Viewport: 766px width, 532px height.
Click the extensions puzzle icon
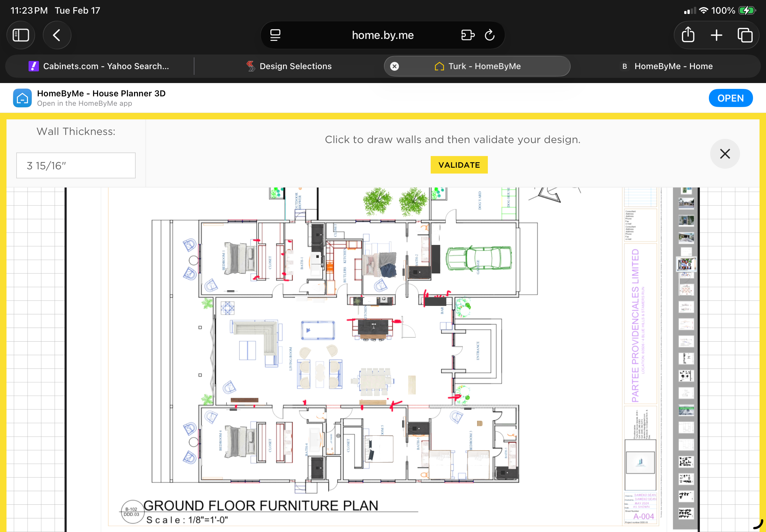coord(467,35)
